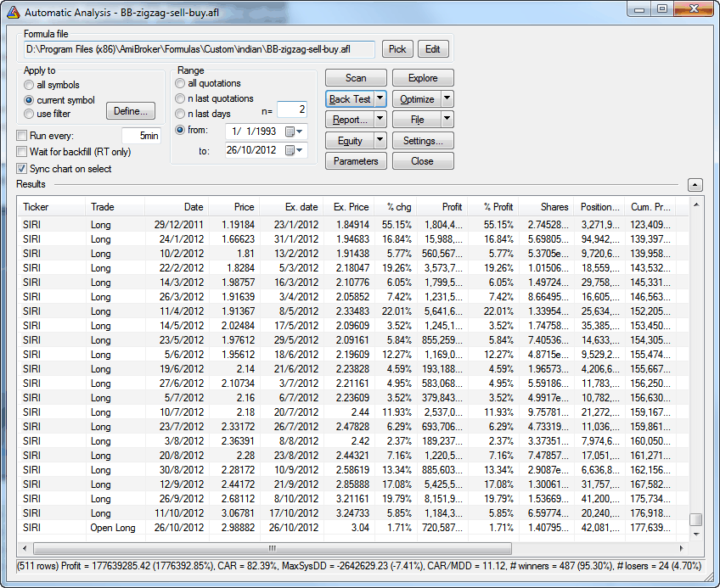The width and height of the screenshot is (720, 588).
Task: Click the Pick formula button
Action: 397,49
